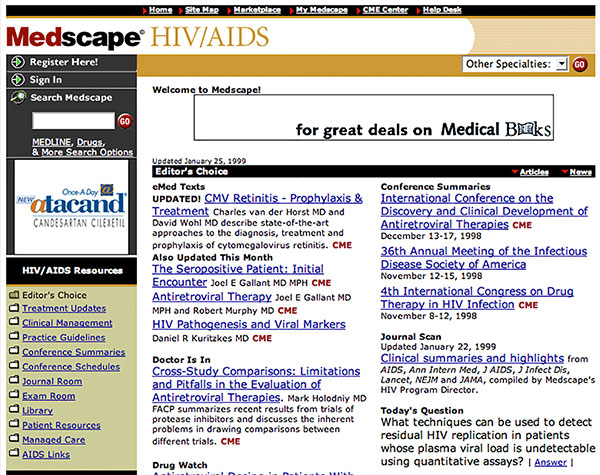Open the Home link in top navigation
600x475 pixels.
pos(160,10)
